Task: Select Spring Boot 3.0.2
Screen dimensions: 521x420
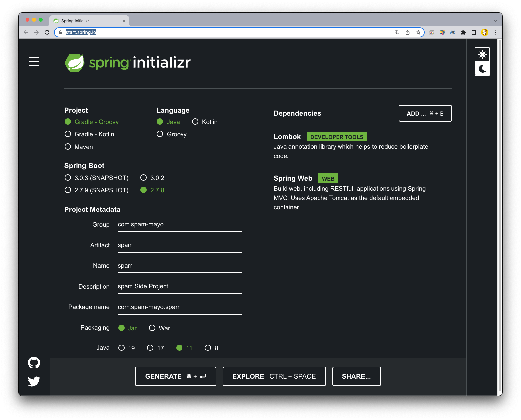Action: (x=152, y=178)
